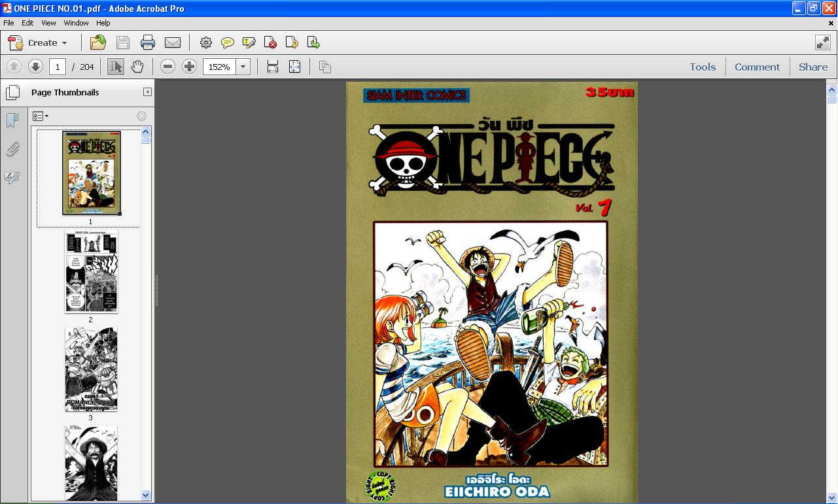Expand the zoom level dropdown arrow
This screenshot has width=838, height=504.
tap(243, 67)
